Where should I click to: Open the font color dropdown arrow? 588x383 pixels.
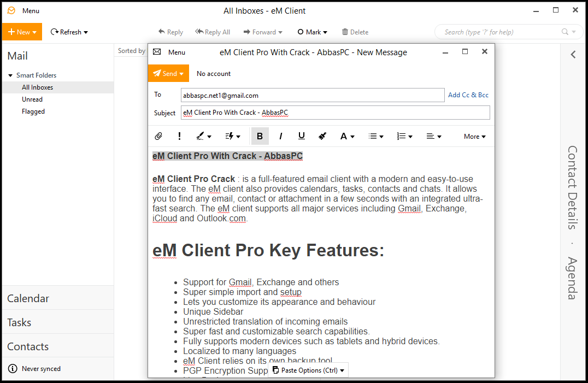[x=352, y=137]
